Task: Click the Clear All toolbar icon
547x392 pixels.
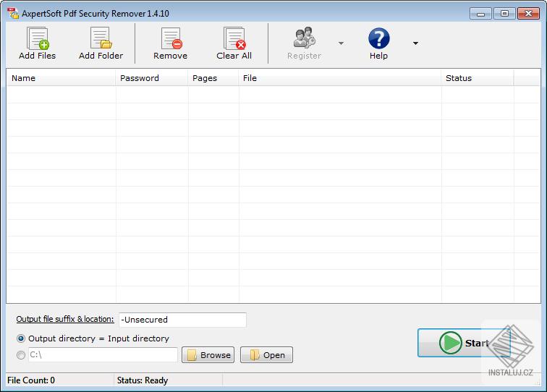Action: tap(234, 38)
